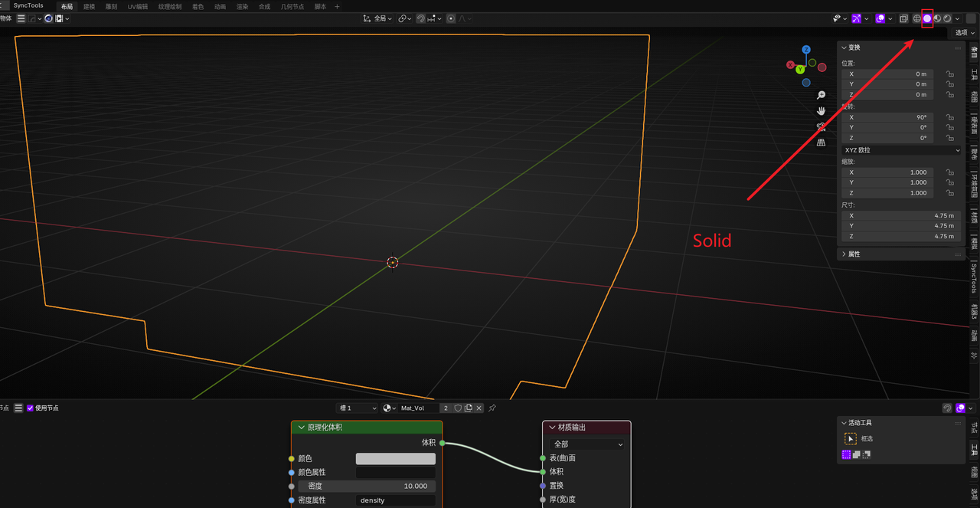This screenshot has width=980, height=508.
Task: Open gizmo options dropdown arrow
Action: 866,18
